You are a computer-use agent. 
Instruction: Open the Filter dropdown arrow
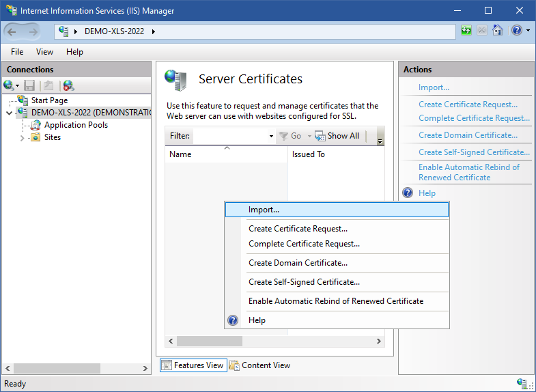(x=272, y=136)
